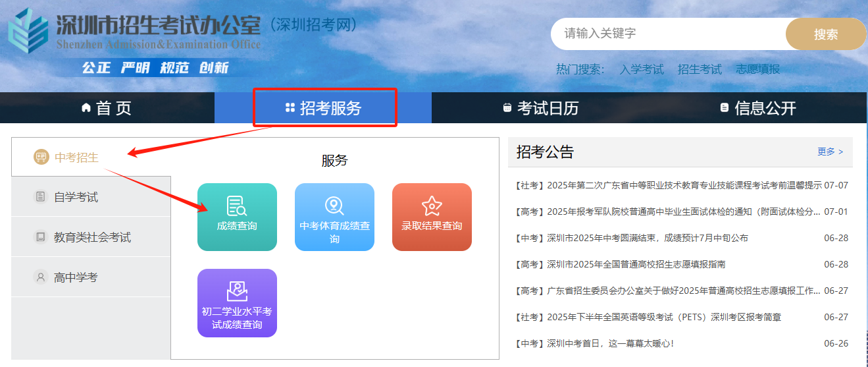Click the 更多 > link in 招考公告
Image resolution: width=868 pixels, height=367 pixels.
coord(830,152)
